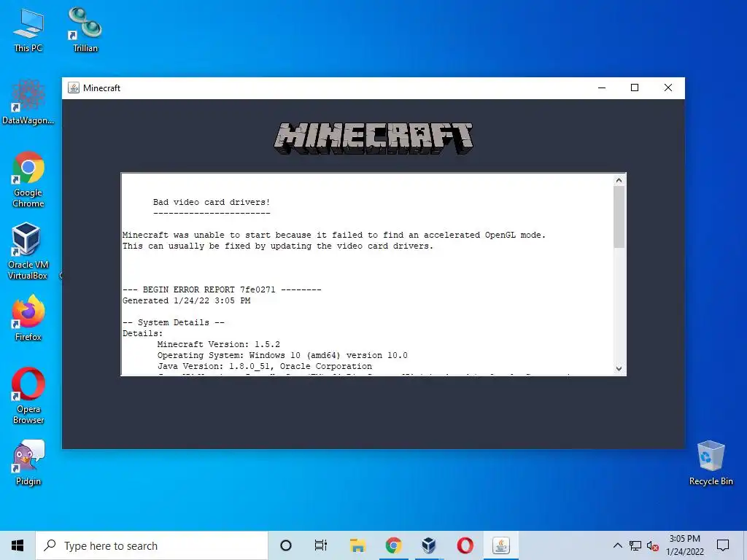
Task: Open the This PC desktop icon
Action: pyautogui.click(x=28, y=29)
